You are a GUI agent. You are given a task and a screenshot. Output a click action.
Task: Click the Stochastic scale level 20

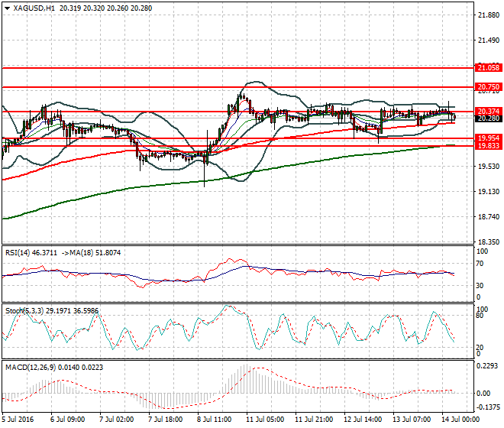(480, 348)
